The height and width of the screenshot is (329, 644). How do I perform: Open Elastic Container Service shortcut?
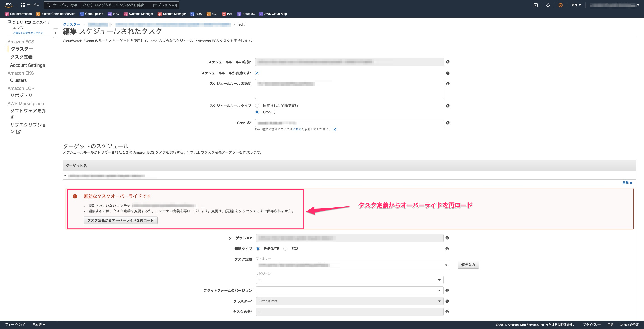coord(56,14)
